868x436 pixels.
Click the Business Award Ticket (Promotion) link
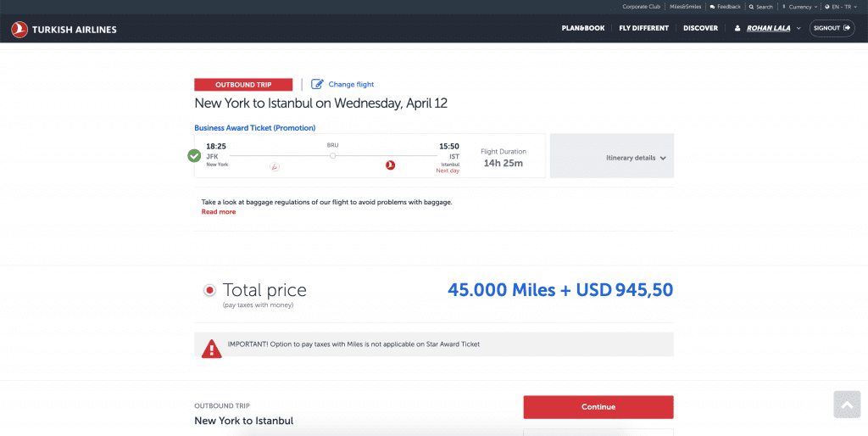pos(254,128)
